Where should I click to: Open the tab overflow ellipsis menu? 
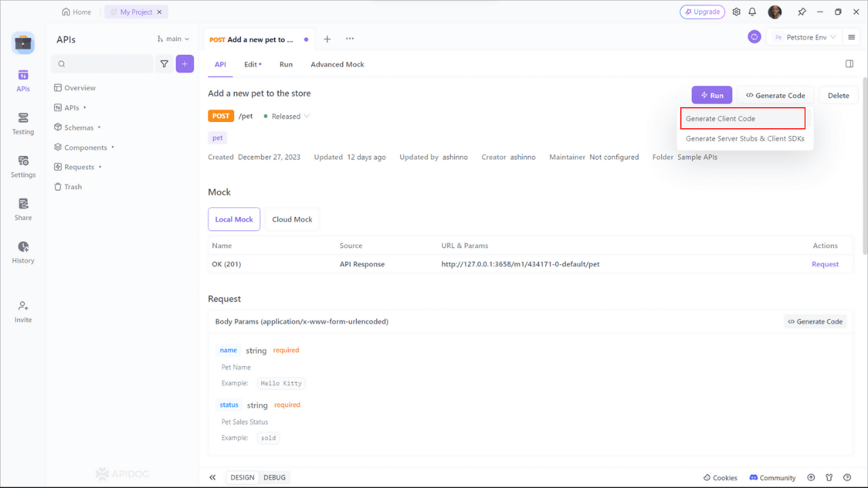(x=350, y=39)
